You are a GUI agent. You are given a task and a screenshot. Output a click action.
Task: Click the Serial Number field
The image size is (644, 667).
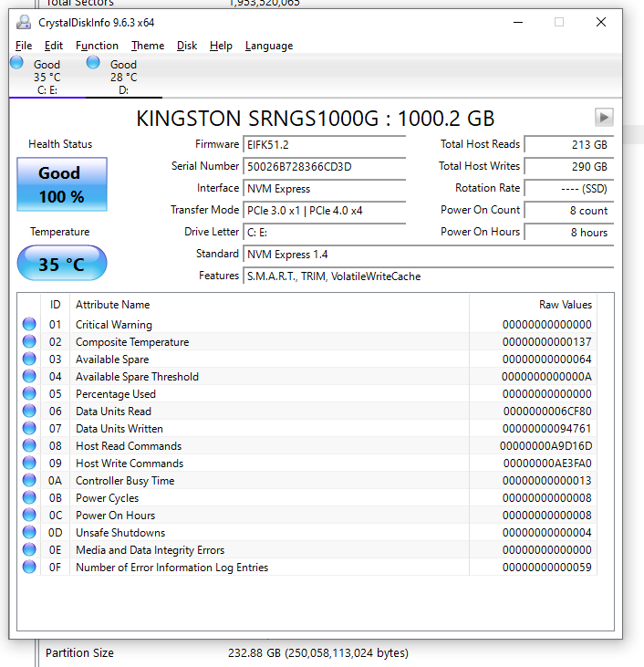(x=325, y=167)
